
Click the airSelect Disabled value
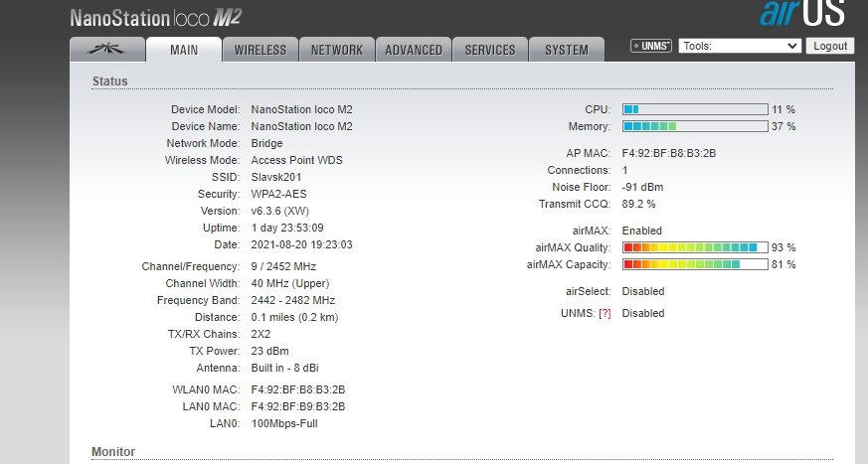click(x=643, y=291)
